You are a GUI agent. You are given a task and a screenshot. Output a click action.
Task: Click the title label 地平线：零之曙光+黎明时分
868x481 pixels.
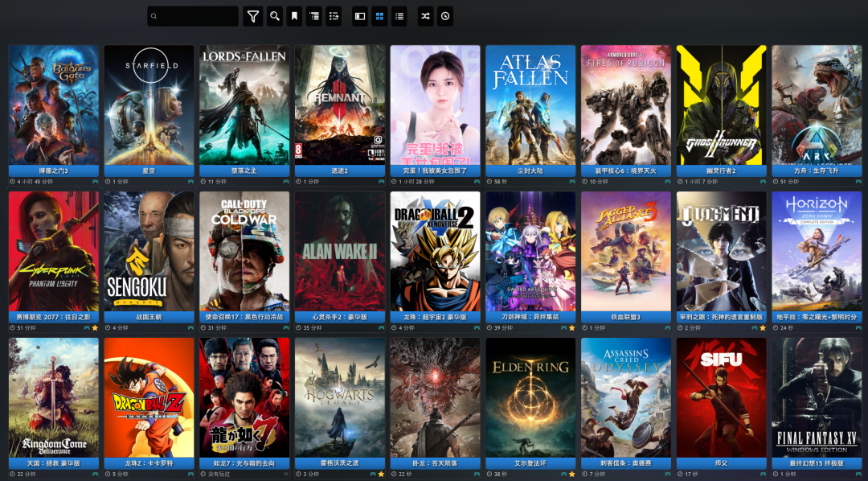tap(817, 318)
